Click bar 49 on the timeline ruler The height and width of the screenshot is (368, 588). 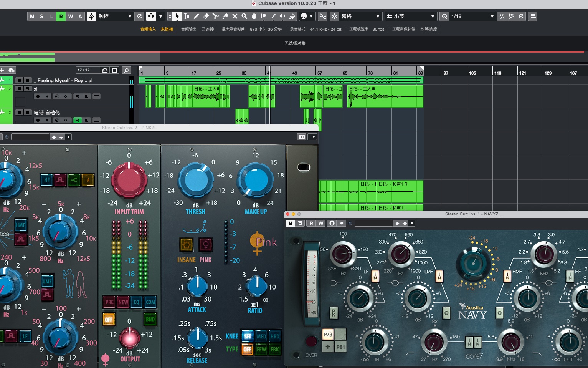point(294,73)
